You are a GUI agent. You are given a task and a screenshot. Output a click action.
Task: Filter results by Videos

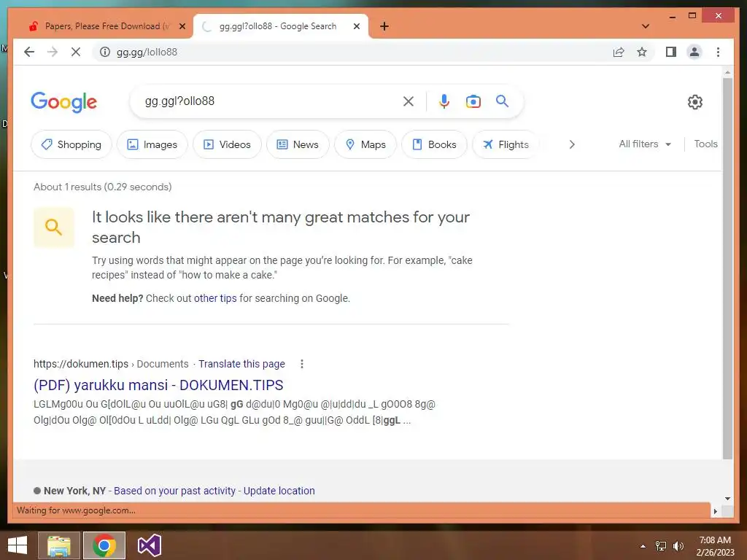[x=228, y=144]
